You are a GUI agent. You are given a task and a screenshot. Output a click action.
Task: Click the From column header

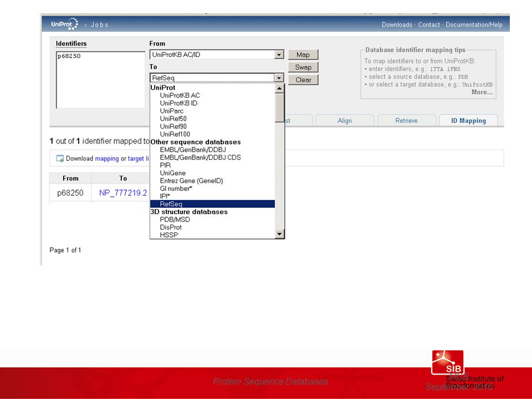coord(70,178)
